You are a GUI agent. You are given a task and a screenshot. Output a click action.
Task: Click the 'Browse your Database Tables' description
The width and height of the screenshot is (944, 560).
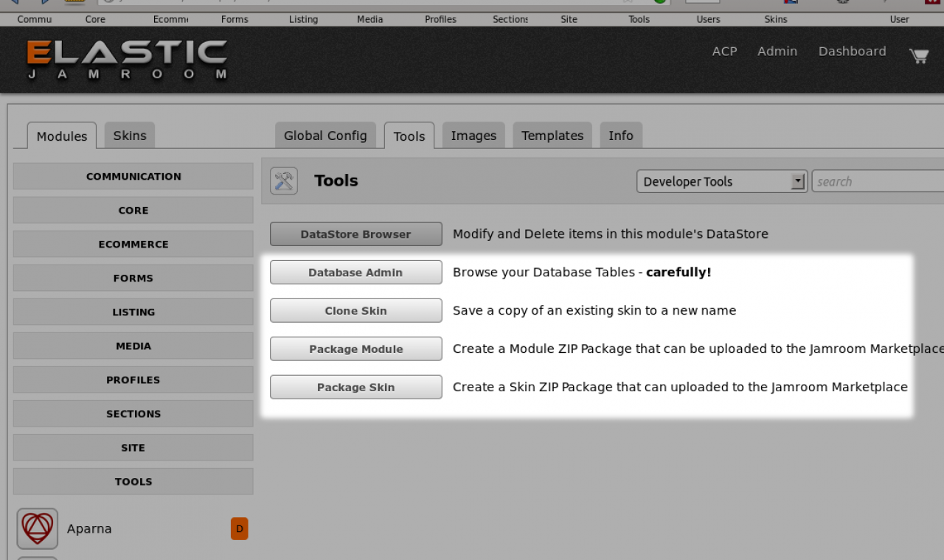point(582,272)
